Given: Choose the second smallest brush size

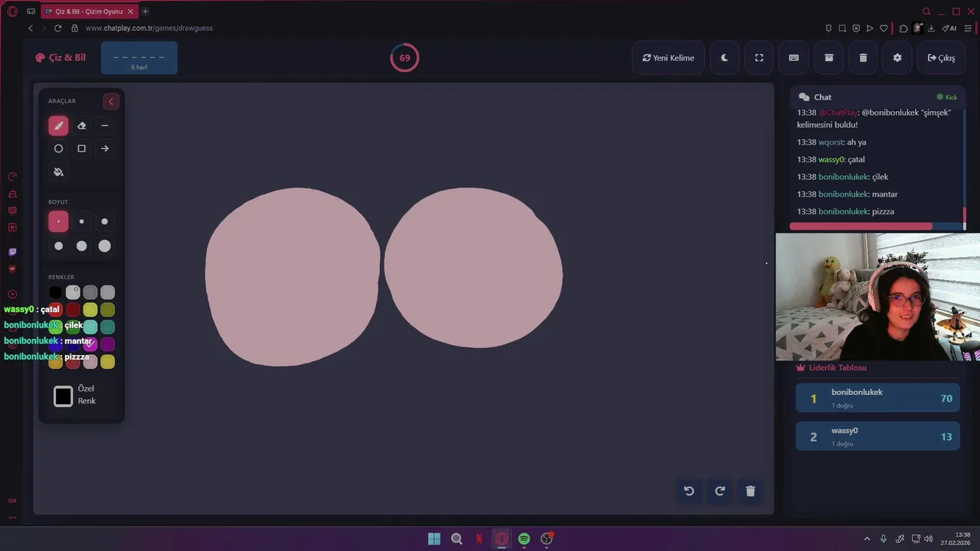Looking at the screenshot, I should (82, 222).
